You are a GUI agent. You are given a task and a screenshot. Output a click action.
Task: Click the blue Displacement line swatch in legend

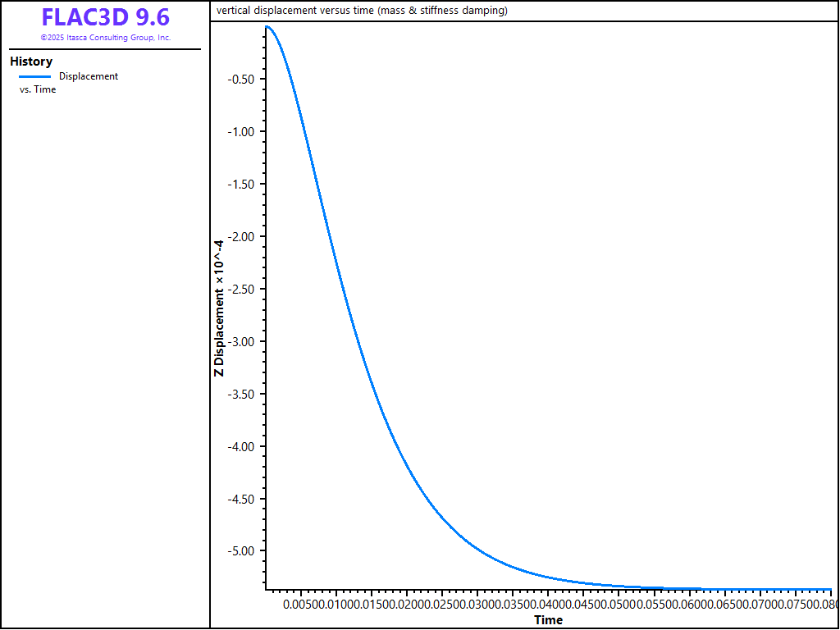tap(34, 76)
